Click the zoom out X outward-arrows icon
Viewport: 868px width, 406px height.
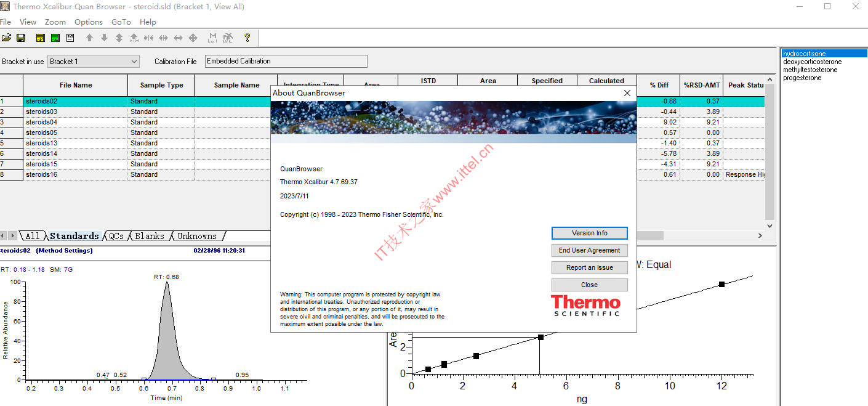point(163,38)
